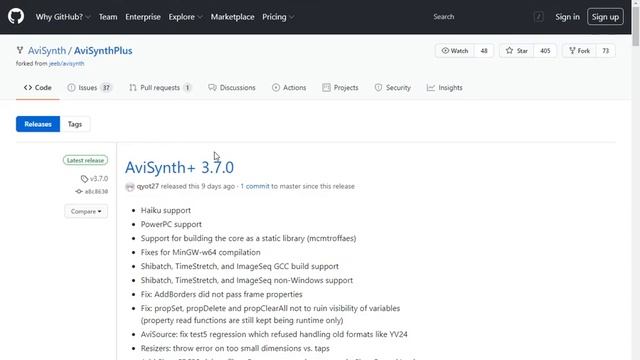Open the Projects tab
Screen dimensions: 640x360
(x=340, y=88)
